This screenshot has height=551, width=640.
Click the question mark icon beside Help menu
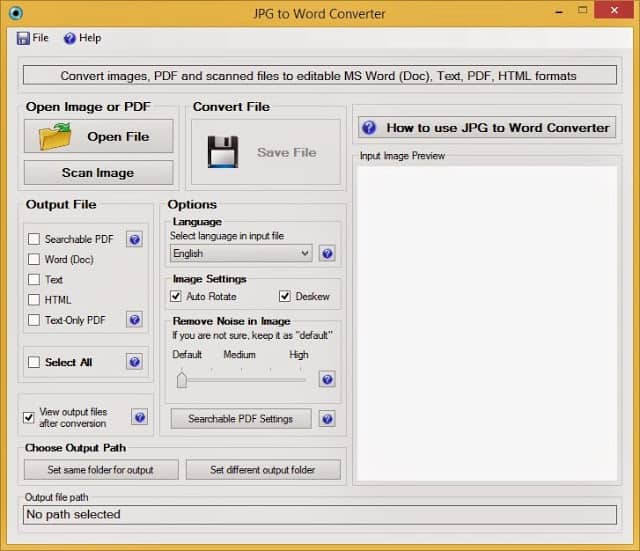pos(70,38)
